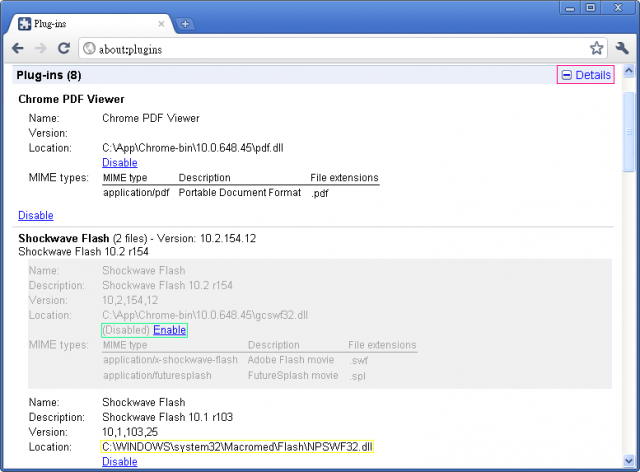Image resolution: width=640 pixels, height=472 pixels.
Task: Click the scrollbar up arrow
Action: tap(629, 71)
